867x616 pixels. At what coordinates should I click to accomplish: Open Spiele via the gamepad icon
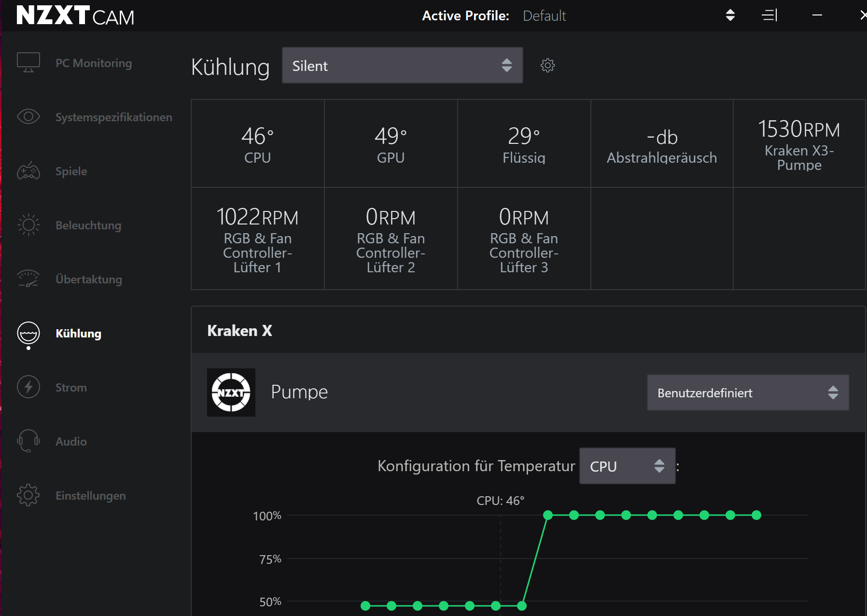28,171
